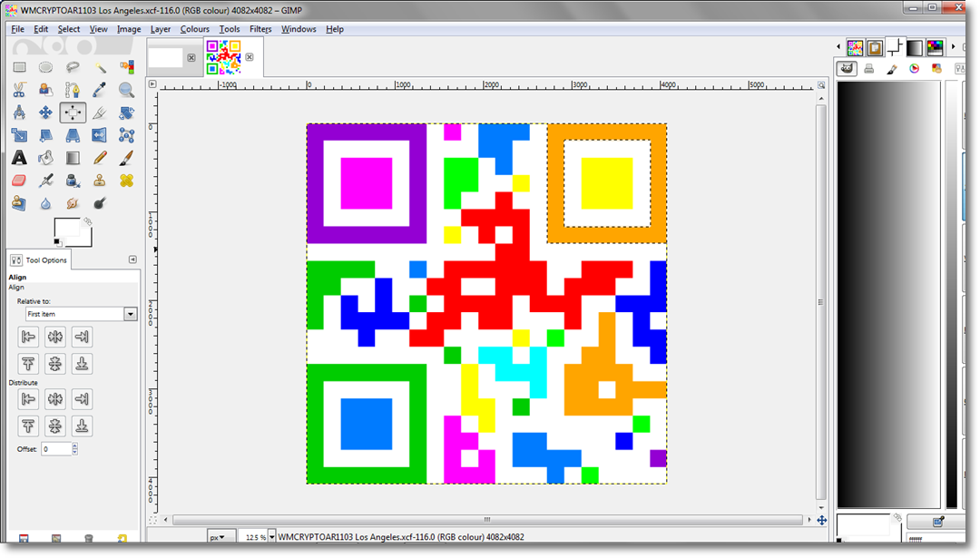The width and height of the screenshot is (980, 558).
Task: Select the Scissors Select tool
Action: point(19,90)
